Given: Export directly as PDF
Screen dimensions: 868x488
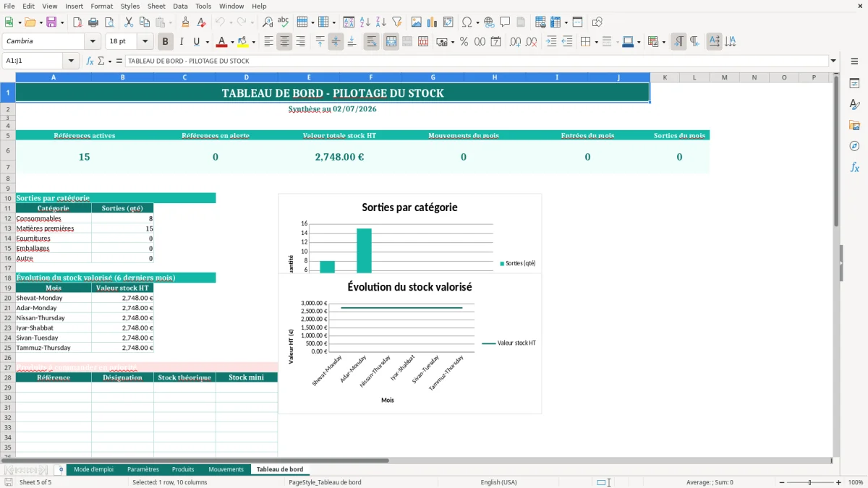Looking at the screenshot, I should click(x=77, y=22).
